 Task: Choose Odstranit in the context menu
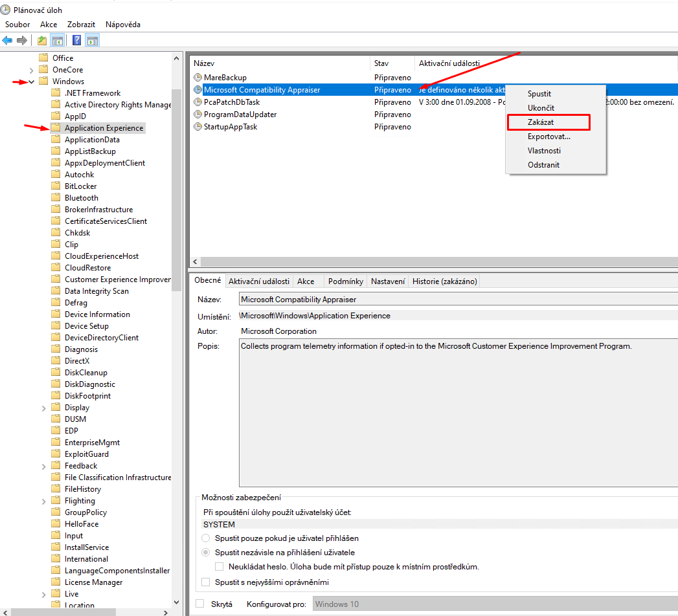556,165
